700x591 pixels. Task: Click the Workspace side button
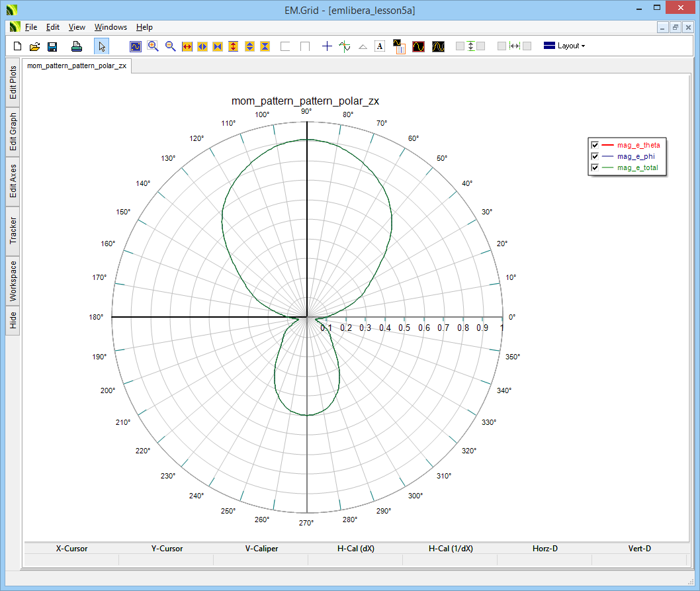tap(13, 281)
